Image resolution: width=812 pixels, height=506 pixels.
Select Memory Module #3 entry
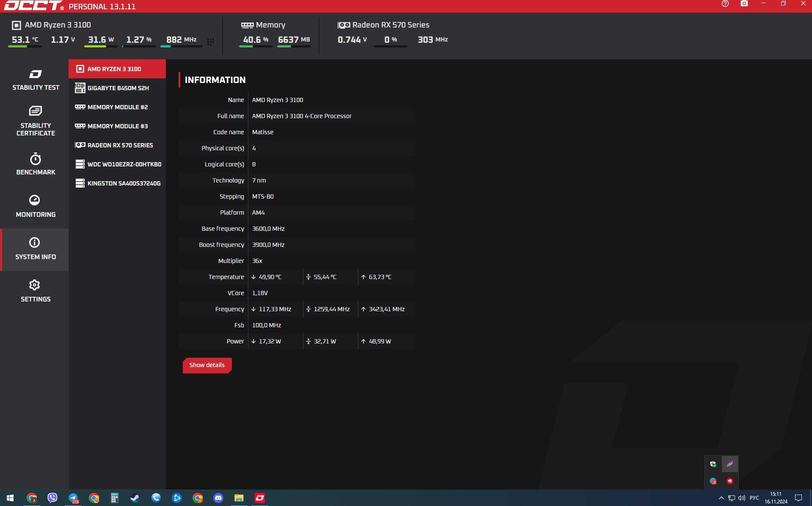point(117,126)
